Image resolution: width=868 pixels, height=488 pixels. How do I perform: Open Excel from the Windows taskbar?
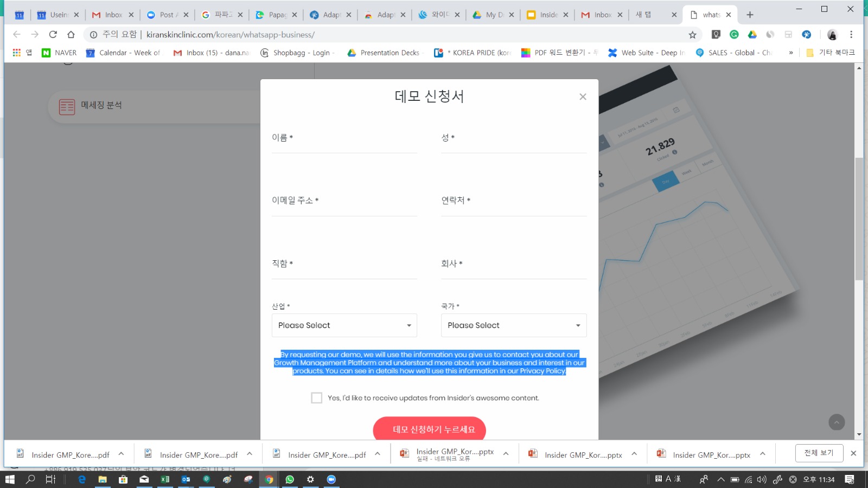[x=165, y=479]
